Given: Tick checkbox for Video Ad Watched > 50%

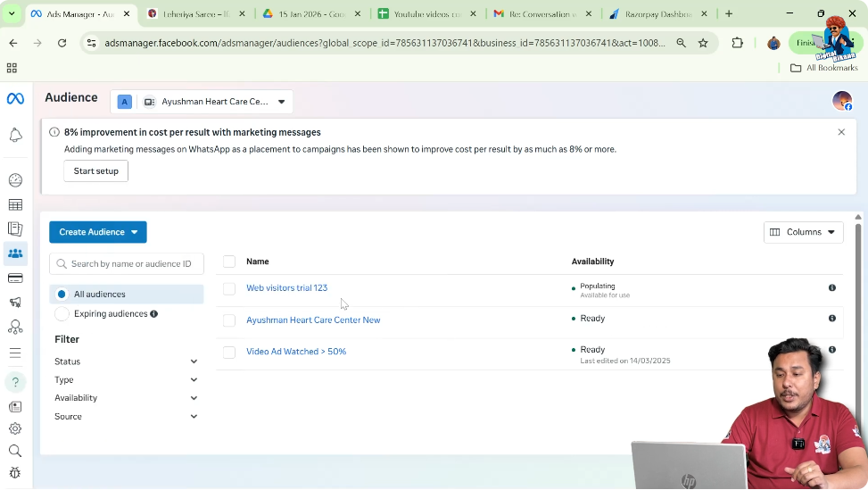Looking at the screenshot, I should tap(229, 353).
